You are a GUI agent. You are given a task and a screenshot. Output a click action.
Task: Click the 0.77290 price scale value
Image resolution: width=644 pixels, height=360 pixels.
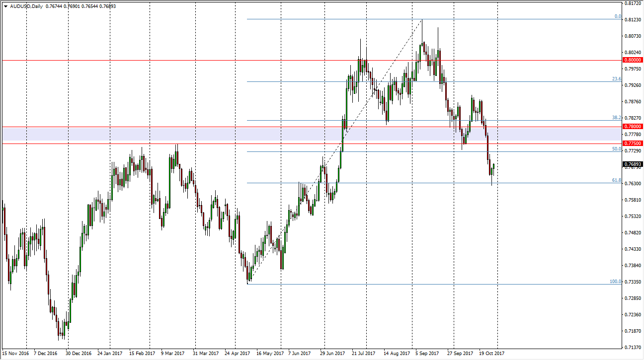[x=632, y=151]
